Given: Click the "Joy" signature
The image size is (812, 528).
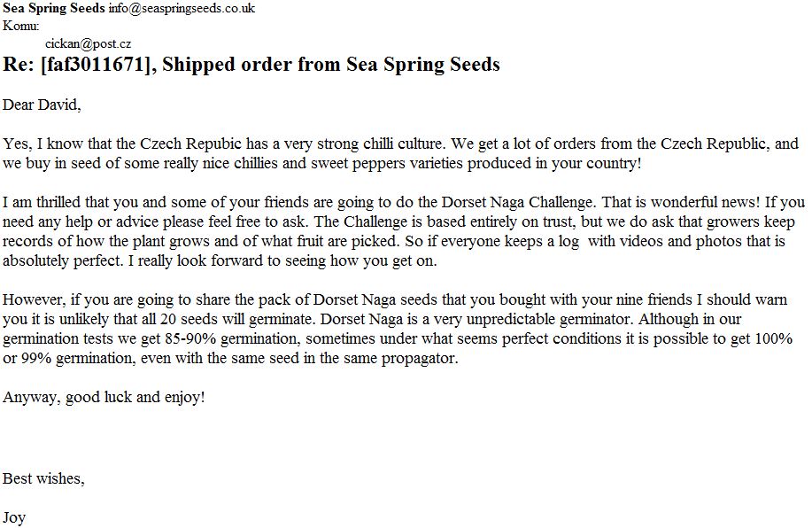Looking at the screenshot, I should [x=14, y=518].
